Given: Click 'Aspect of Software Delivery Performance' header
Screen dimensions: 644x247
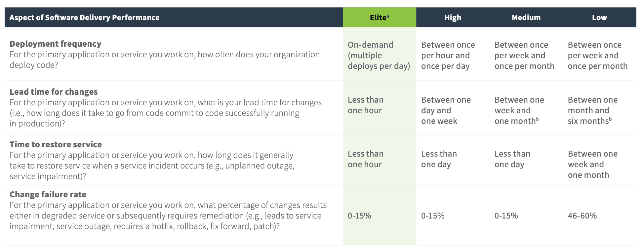Looking at the screenshot, I should (x=84, y=18).
